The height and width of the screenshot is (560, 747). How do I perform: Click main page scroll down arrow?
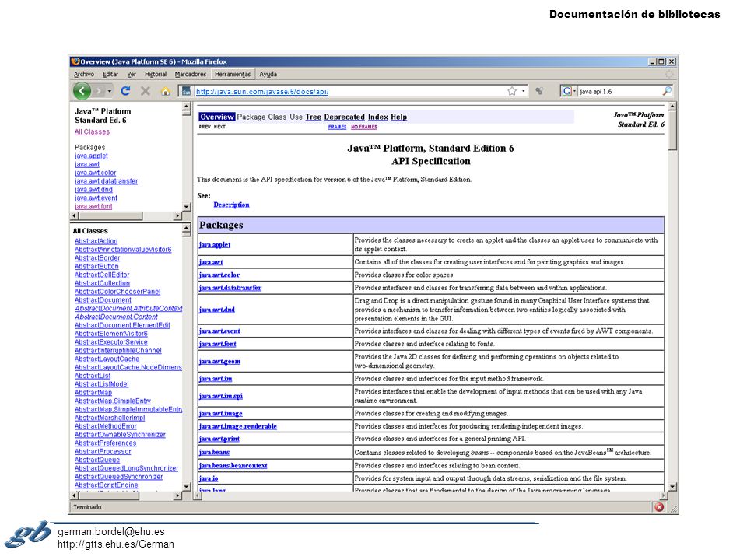point(672,487)
